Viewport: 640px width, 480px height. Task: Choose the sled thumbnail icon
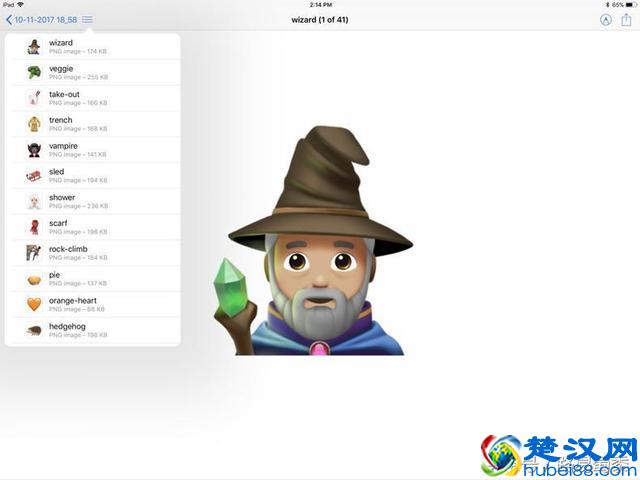(x=34, y=175)
